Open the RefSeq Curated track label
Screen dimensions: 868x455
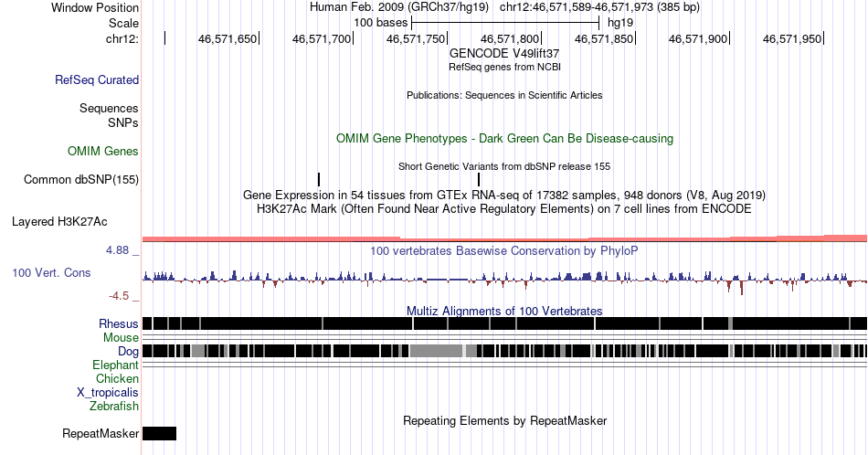[97, 79]
